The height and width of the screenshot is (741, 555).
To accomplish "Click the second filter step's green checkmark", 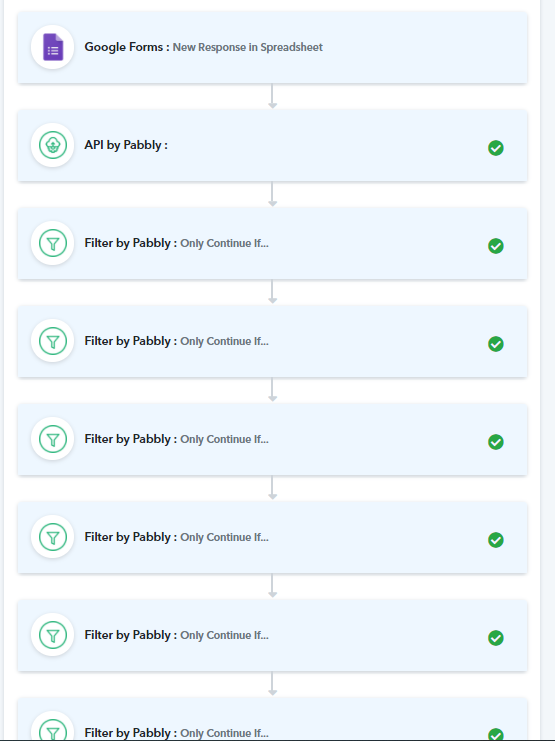I will (x=495, y=344).
